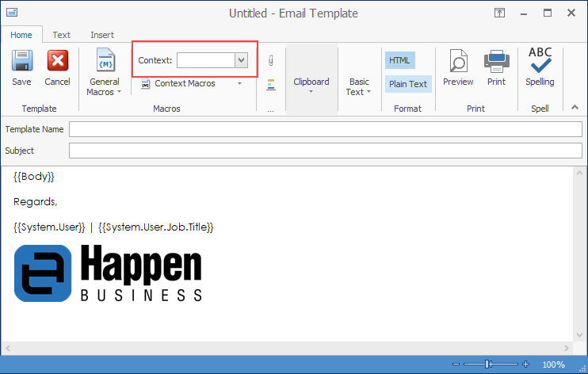Open the Text ribbon tab
Image resolution: width=588 pixels, height=374 pixels.
62,35
